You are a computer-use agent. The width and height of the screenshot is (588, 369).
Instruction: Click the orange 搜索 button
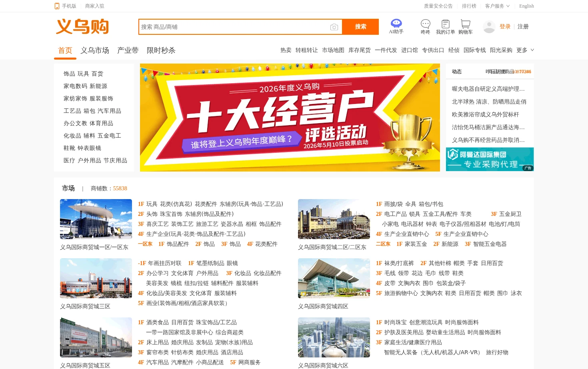point(360,27)
